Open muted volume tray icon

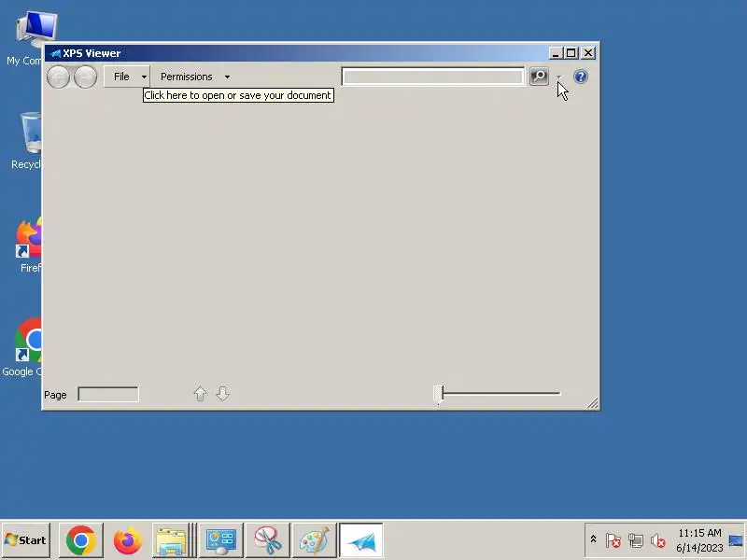658,540
